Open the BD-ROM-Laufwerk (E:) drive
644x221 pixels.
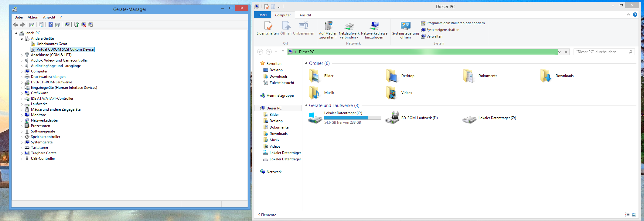pos(412,118)
